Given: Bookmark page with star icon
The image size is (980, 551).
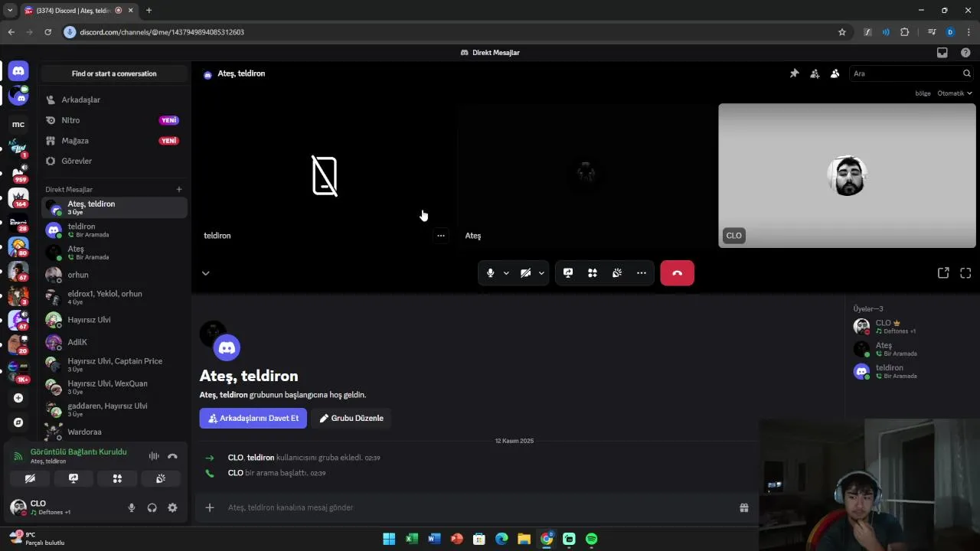Looking at the screenshot, I should [842, 32].
